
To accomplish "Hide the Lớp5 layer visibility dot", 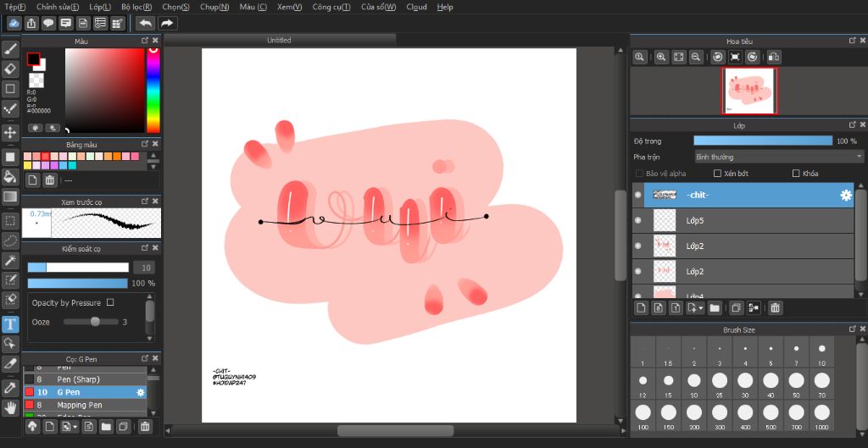I will tap(637, 220).
